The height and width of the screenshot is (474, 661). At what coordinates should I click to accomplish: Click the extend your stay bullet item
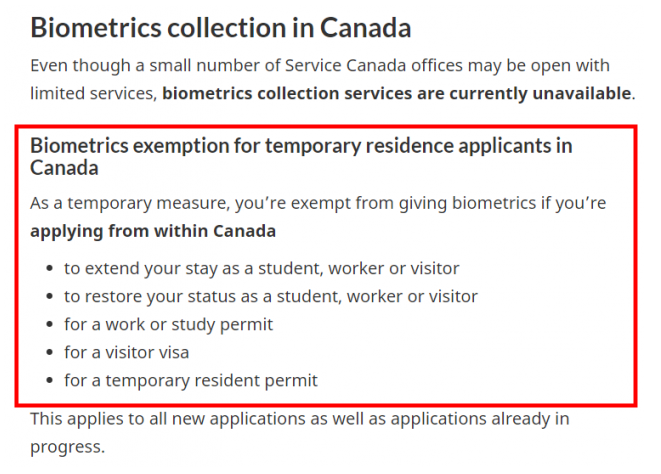pyautogui.click(x=261, y=268)
